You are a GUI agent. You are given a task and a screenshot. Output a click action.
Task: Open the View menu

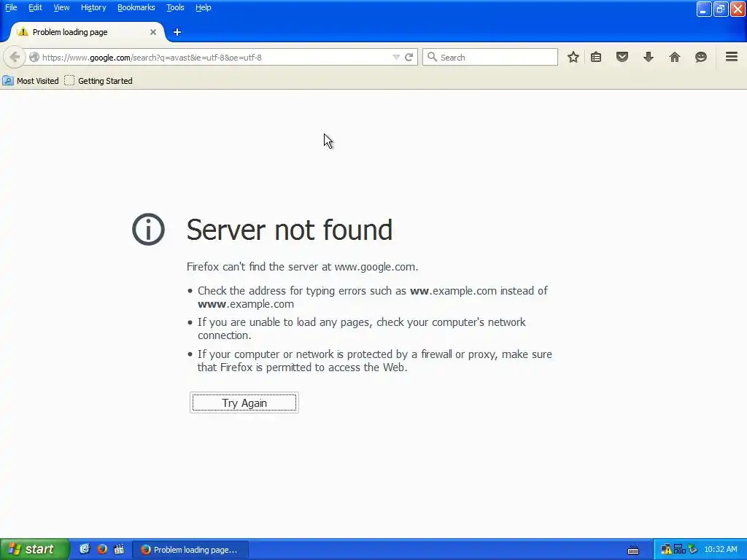point(61,7)
